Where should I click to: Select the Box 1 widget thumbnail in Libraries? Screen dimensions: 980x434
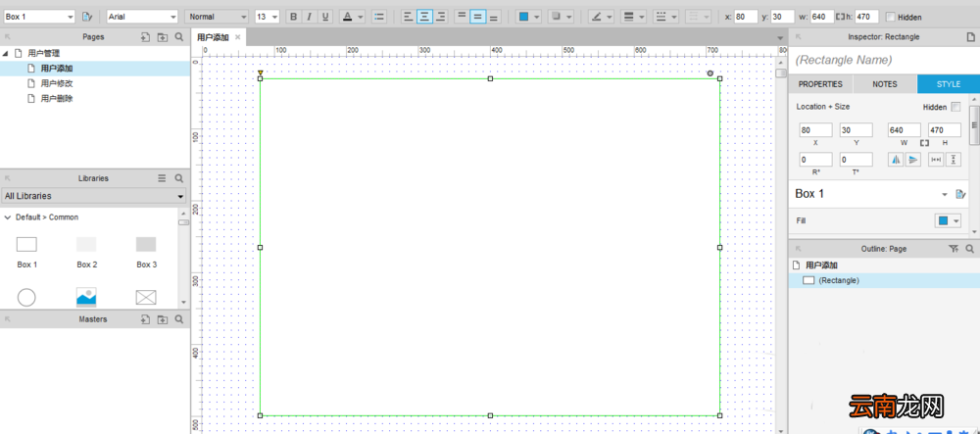26,244
